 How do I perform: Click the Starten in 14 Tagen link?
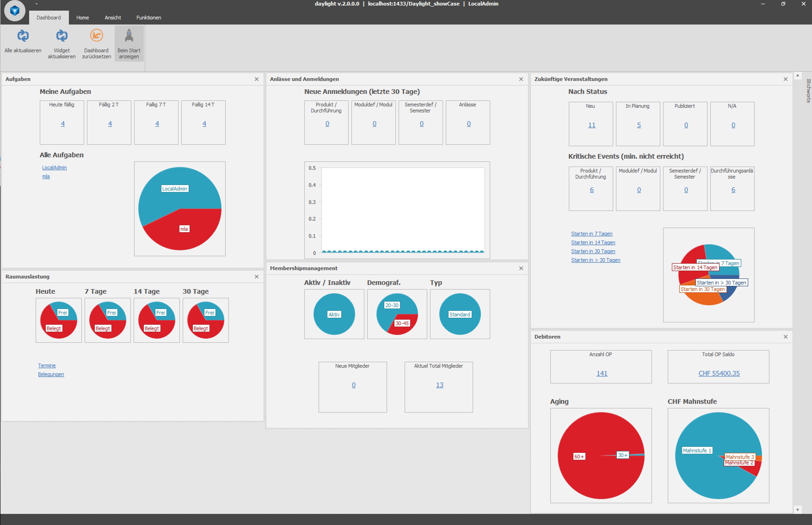tap(593, 242)
